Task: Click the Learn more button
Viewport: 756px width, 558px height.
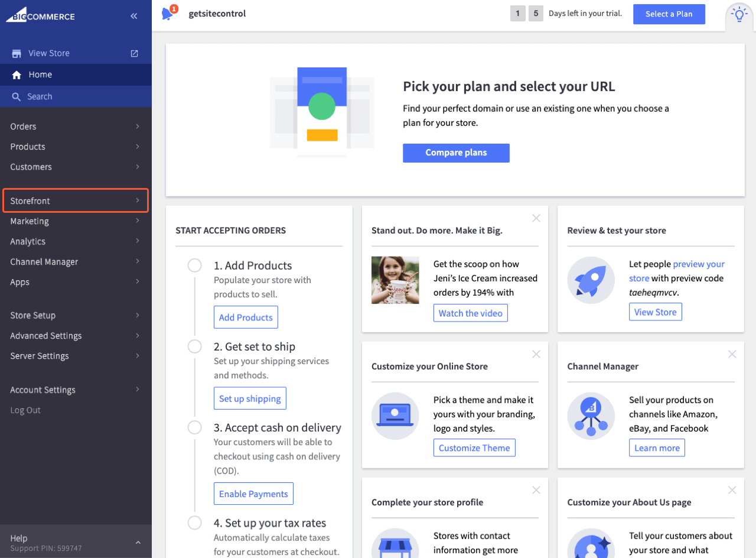Action: 657,448
